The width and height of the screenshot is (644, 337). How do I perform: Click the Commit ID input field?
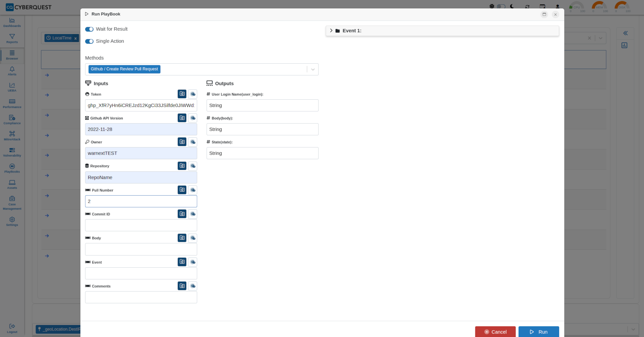pyautogui.click(x=141, y=225)
